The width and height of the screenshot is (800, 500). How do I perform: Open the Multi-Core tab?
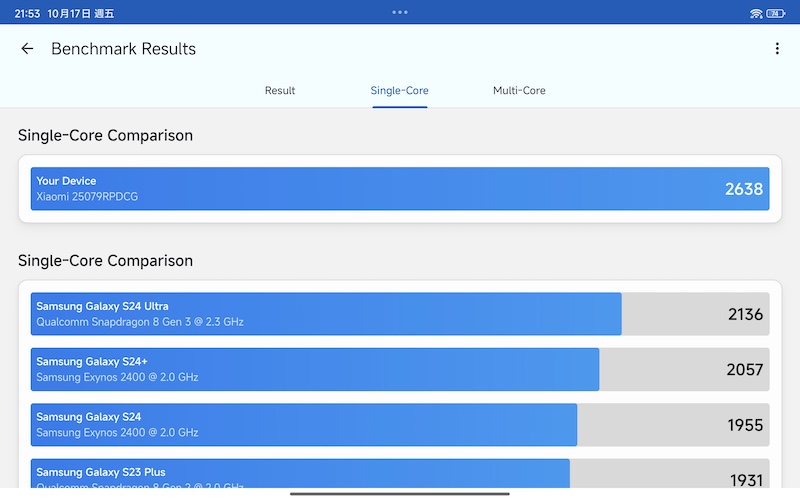click(519, 91)
